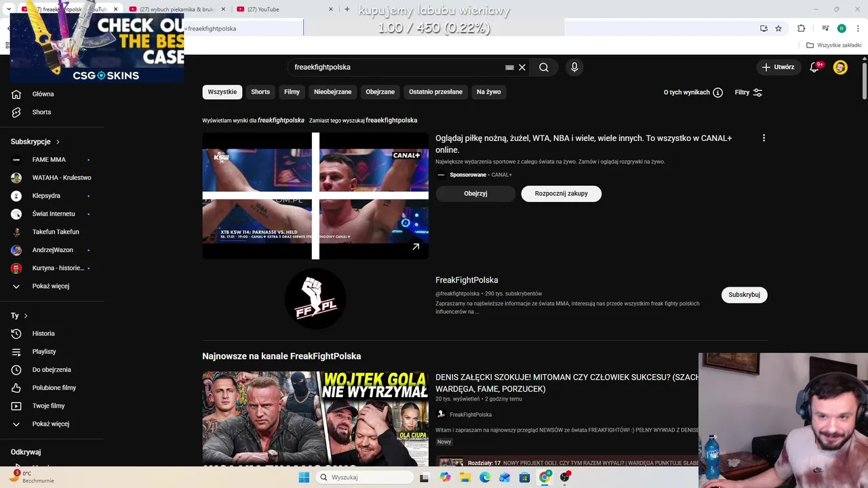Open the Chrome profile R avatar
The height and width of the screenshot is (488, 868).
(842, 28)
